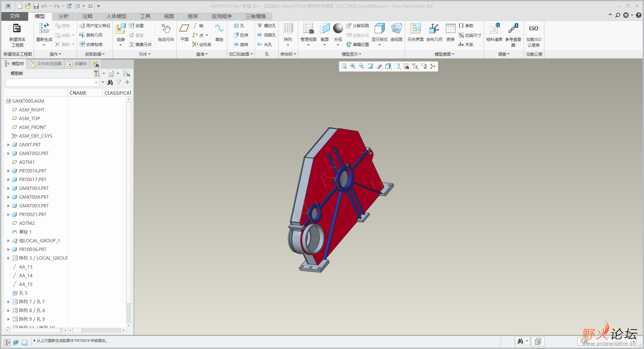Open the 文件夹浏览器 folder browser tab
The width and height of the screenshot is (644, 349).
click(46, 64)
